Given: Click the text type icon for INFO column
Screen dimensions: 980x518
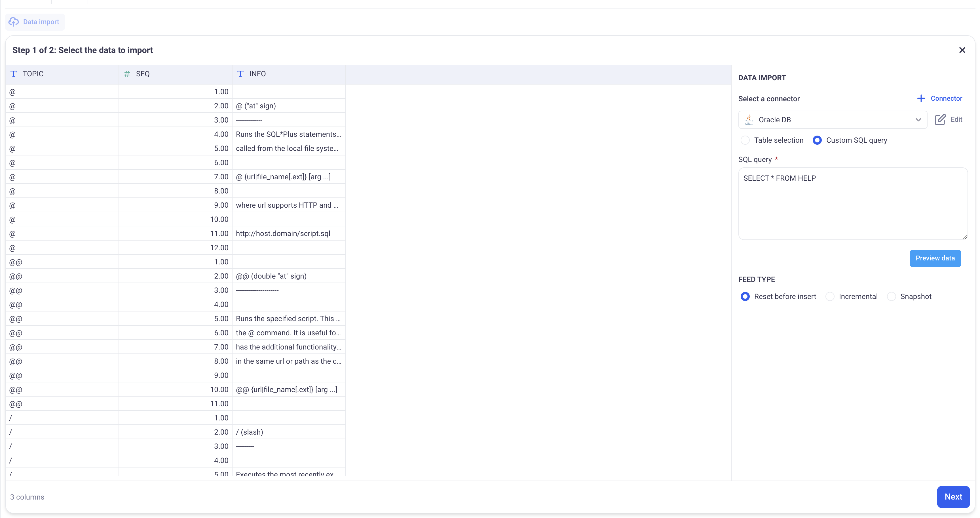Looking at the screenshot, I should coord(240,74).
